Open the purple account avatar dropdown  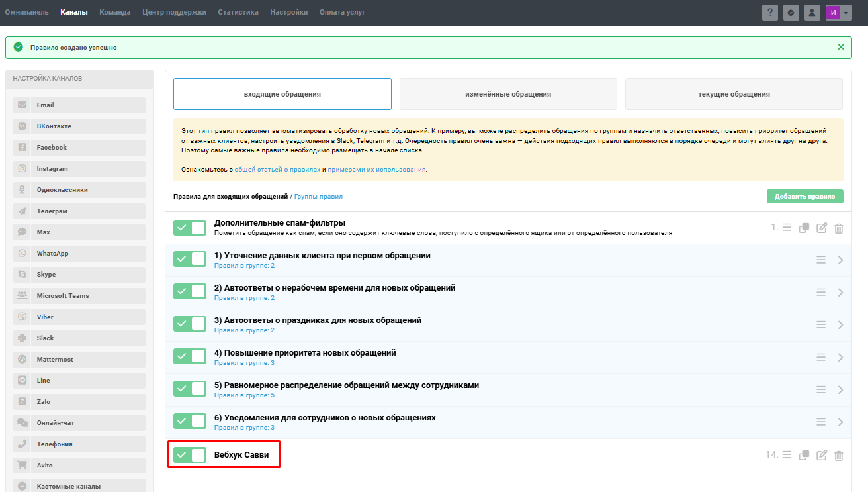(x=838, y=13)
